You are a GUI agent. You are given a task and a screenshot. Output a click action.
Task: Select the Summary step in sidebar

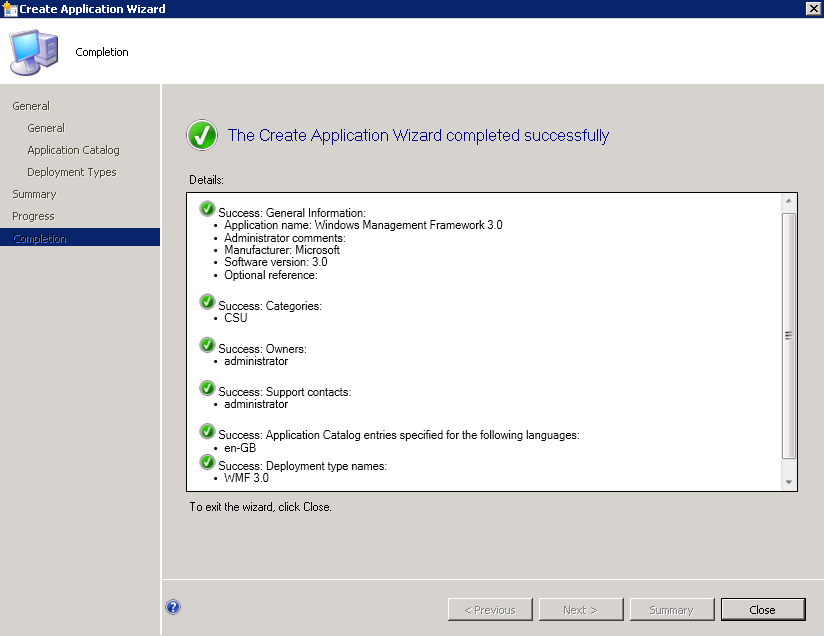point(34,194)
